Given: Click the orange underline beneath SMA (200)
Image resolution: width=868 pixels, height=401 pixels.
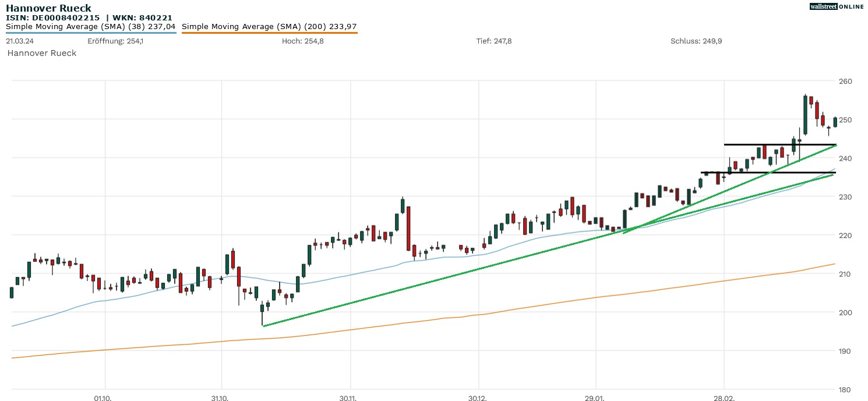Looking at the screenshot, I should (269, 33).
